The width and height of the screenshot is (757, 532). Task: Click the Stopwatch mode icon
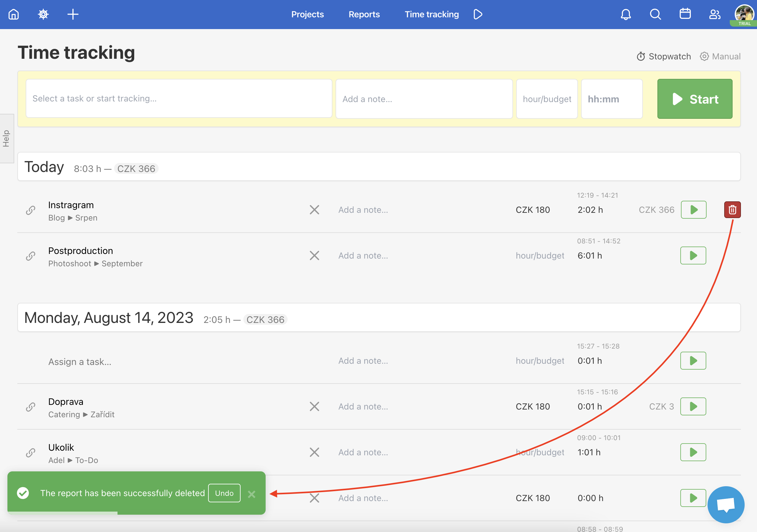coord(641,56)
